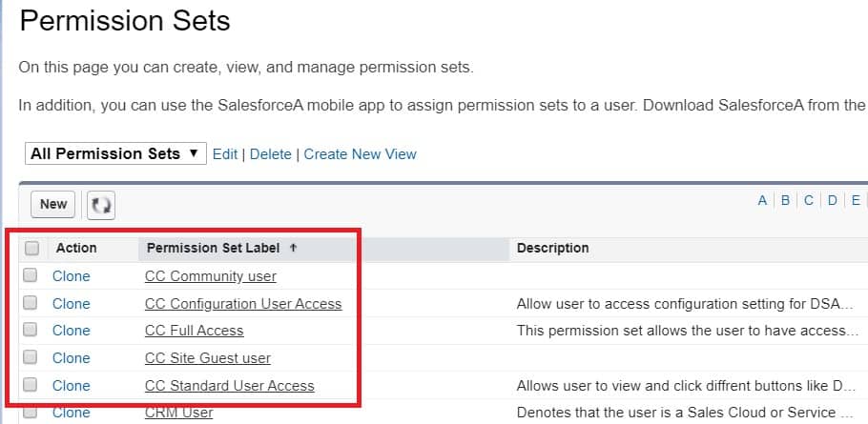
Task: Click the Delete view link
Action: (x=271, y=154)
